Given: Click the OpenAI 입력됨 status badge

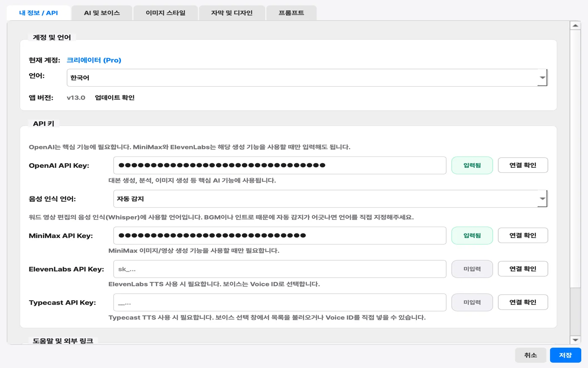Looking at the screenshot, I should pos(472,165).
